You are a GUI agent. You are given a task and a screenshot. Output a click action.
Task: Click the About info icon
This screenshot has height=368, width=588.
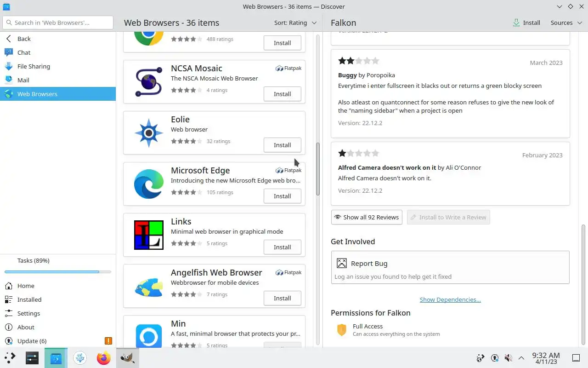coord(8,327)
